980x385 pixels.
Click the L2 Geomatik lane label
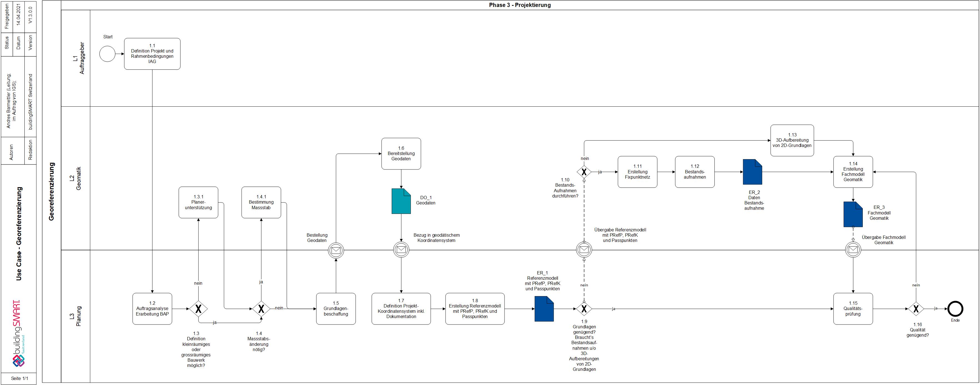click(76, 178)
